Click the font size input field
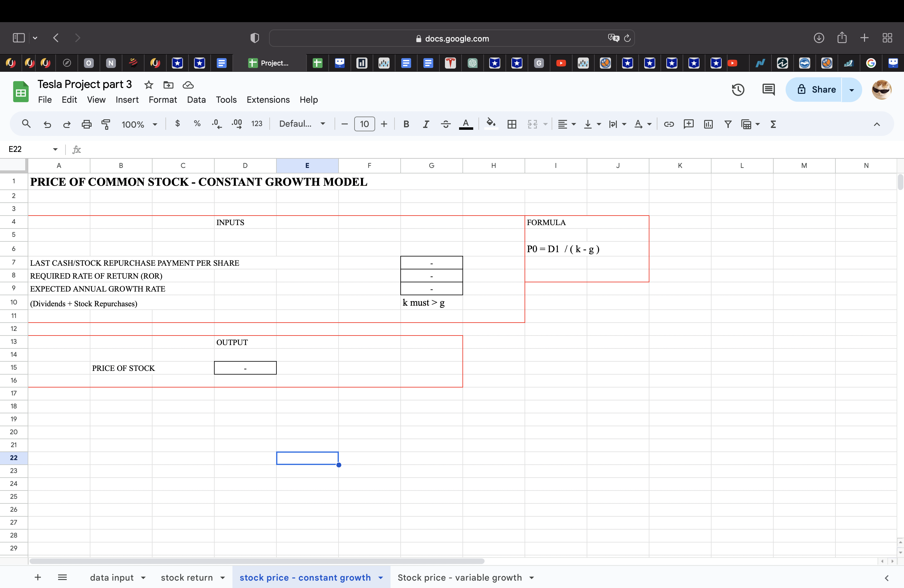 tap(364, 124)
